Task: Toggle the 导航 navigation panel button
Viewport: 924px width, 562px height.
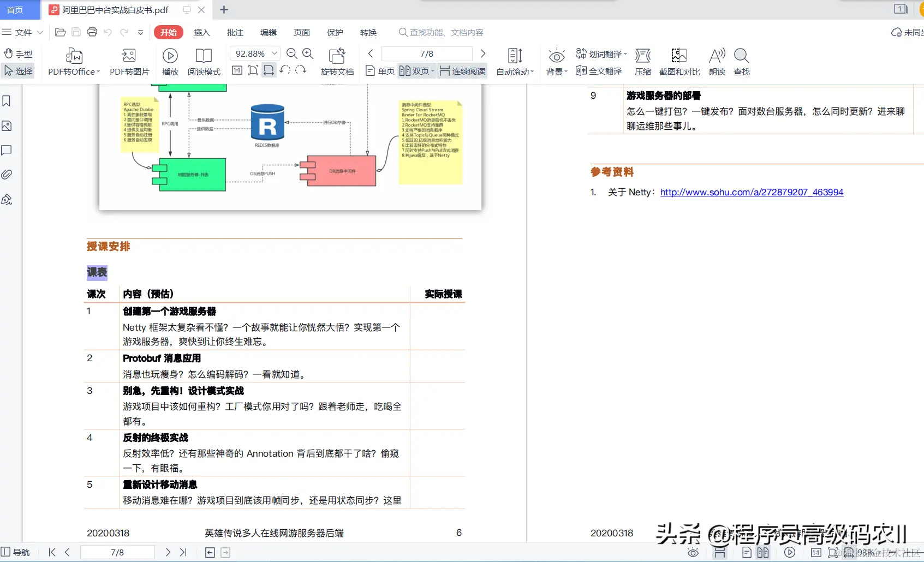Action: point(17,552)
